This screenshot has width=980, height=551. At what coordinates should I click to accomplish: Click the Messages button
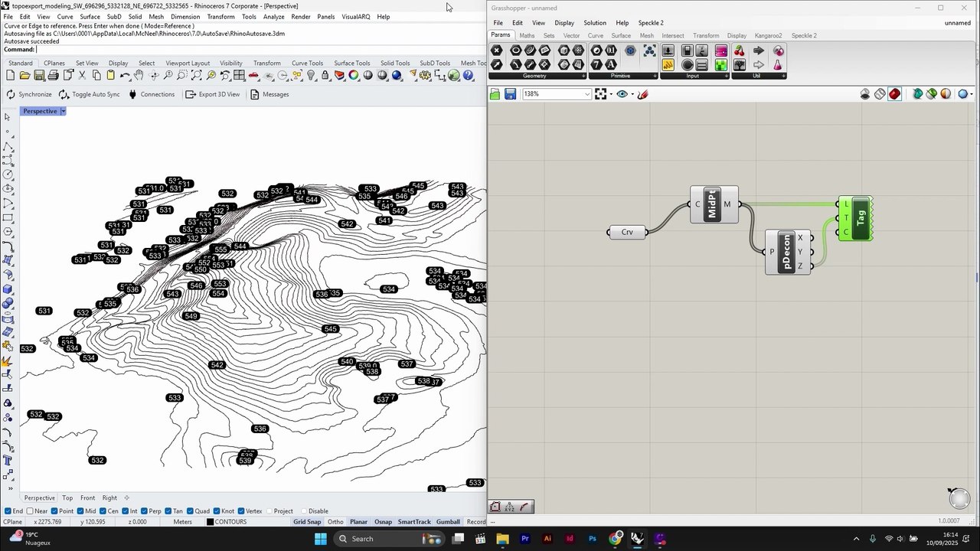point(269,94)
